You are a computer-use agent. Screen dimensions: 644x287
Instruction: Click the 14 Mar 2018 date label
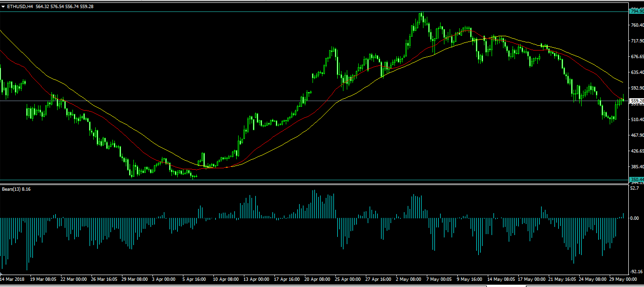tap(13, 279)
